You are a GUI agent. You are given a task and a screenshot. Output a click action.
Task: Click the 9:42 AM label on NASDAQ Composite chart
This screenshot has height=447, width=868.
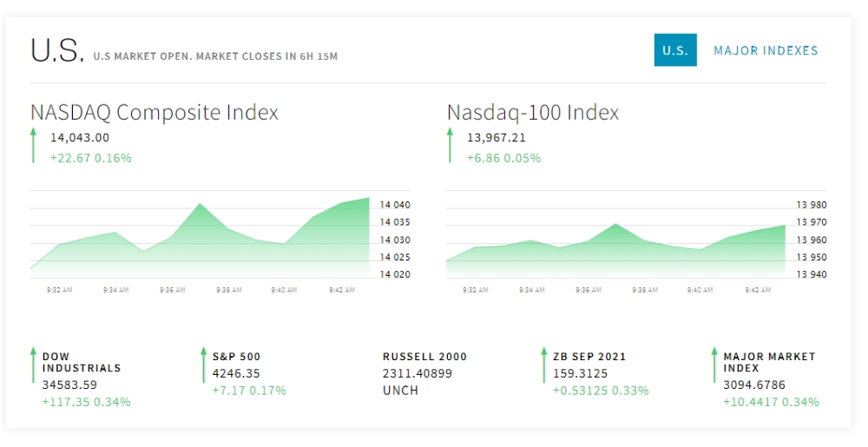[341, 290]
